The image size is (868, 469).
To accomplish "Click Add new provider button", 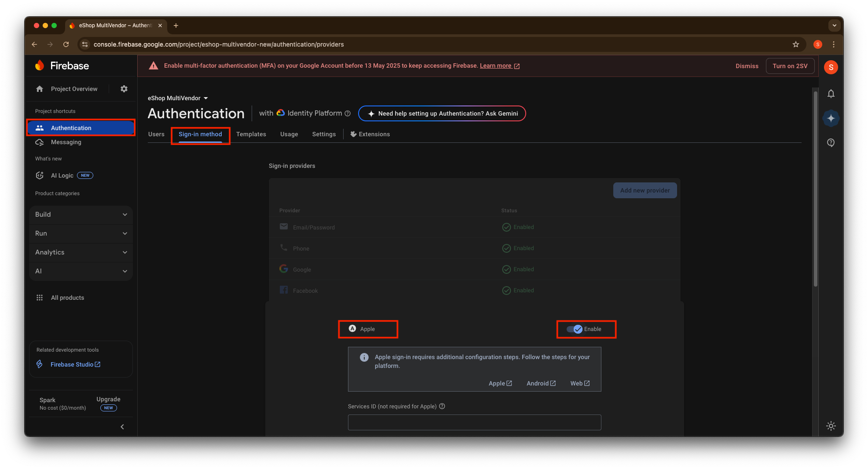I will [645, 190].
